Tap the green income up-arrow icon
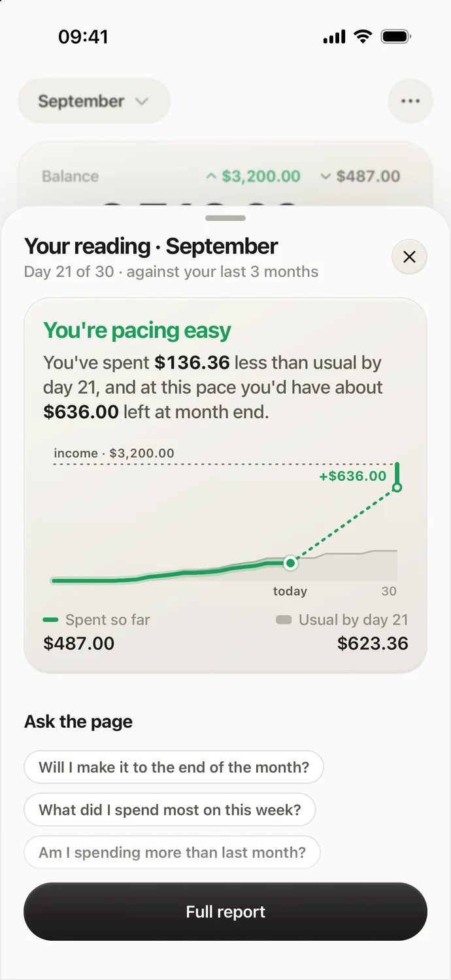Screen dimensions: 451x980 click(x=210, y=176)
